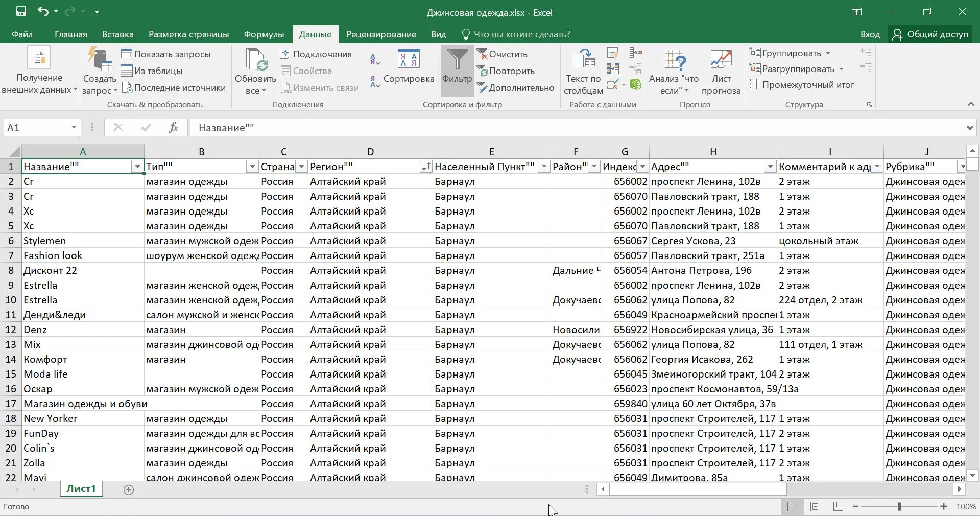The width and height of the screenshot is (980, 516).
Task: Open Получение внешних данных menu
Action: click(39, 72)
